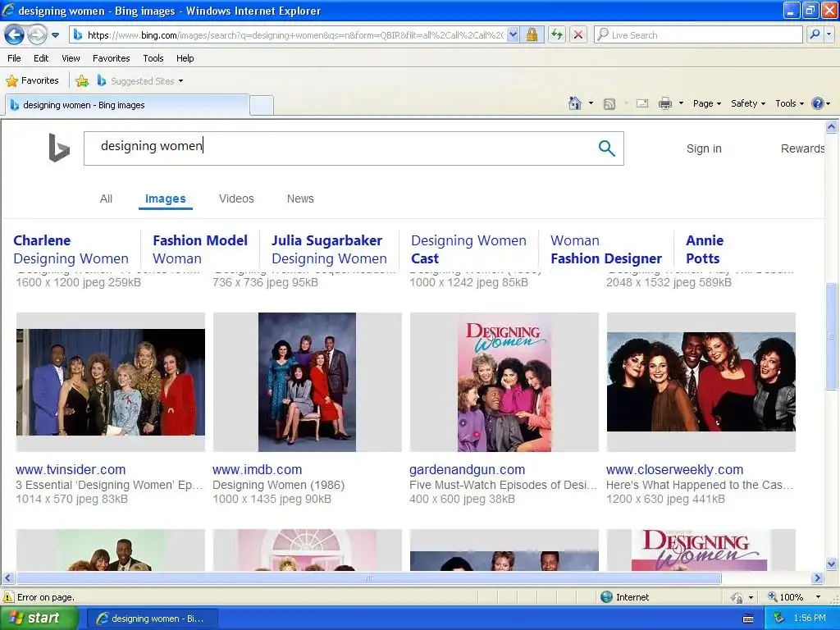Select Charlene Designing Women suggestion
Viewport: 840px width, 630px height.
click(71, 249)
